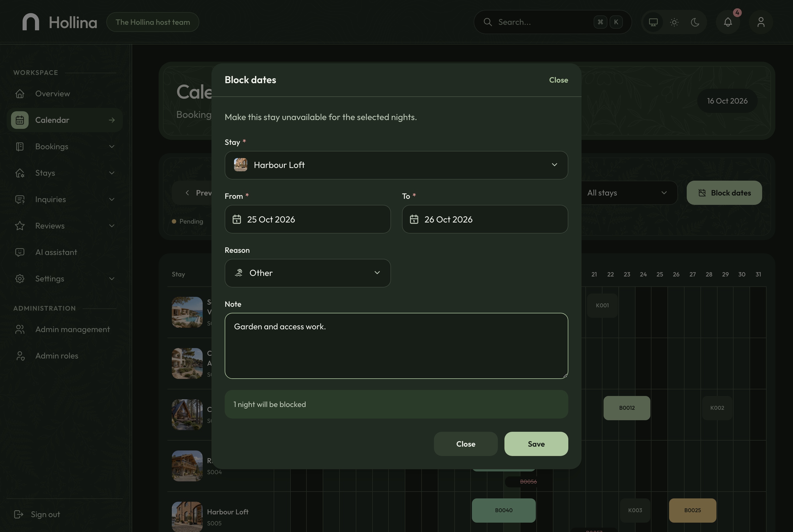Click the Sign out icon
793x532 pixels.
pyautogui.click(x=19, y=514)
